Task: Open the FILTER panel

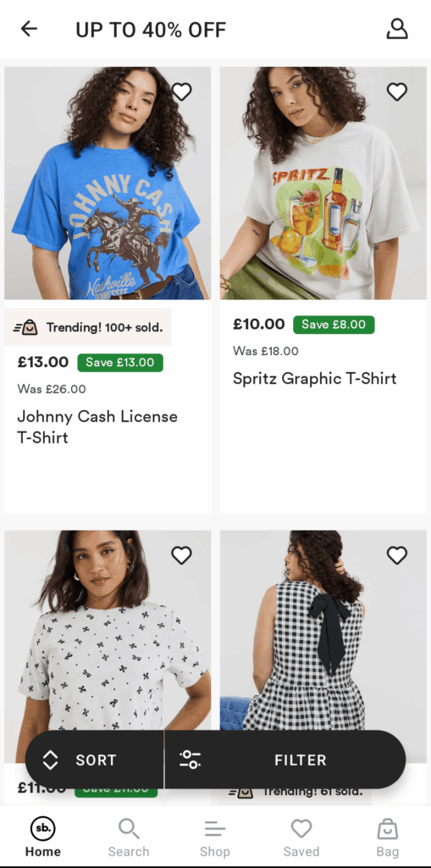Action: click(285, 759)
